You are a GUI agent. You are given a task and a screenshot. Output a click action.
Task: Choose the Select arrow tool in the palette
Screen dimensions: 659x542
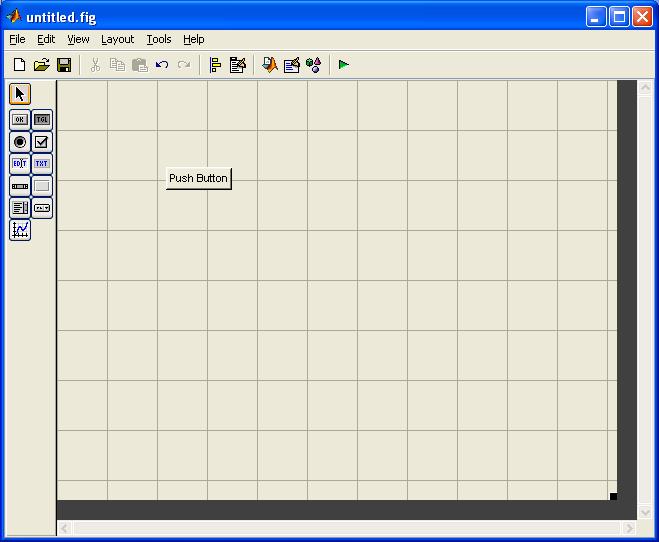click(20, 94)
